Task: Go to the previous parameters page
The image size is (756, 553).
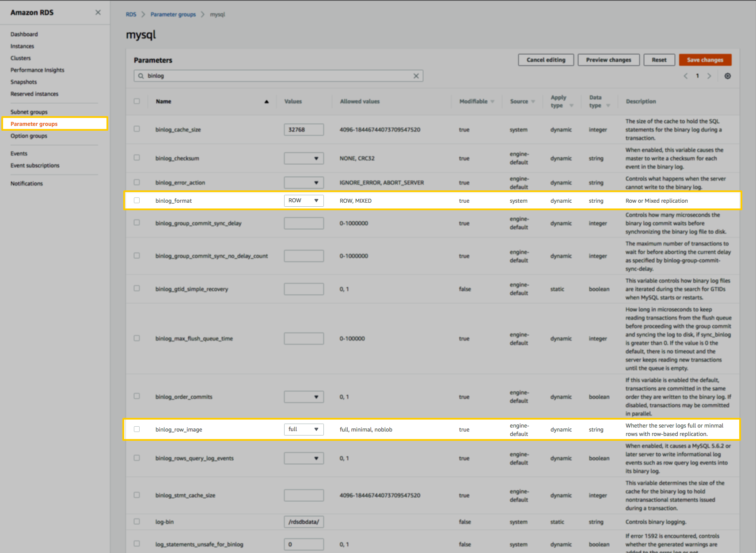Action: (685, 76)
